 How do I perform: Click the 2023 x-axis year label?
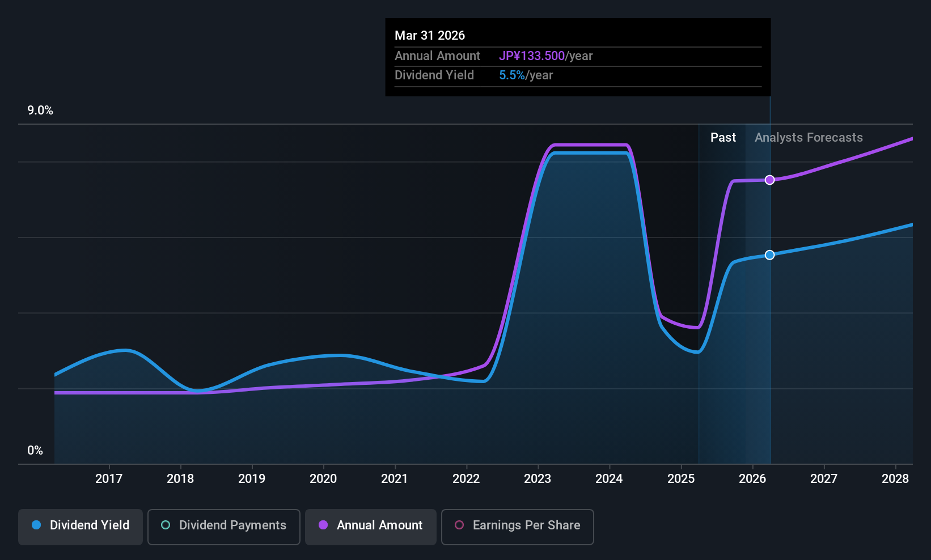538,479
